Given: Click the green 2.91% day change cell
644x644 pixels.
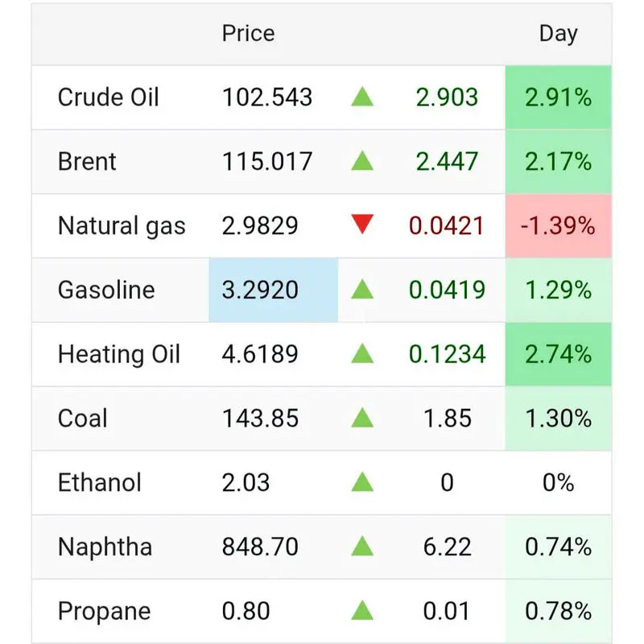Looking at the screenshot, I should point(558,98).
